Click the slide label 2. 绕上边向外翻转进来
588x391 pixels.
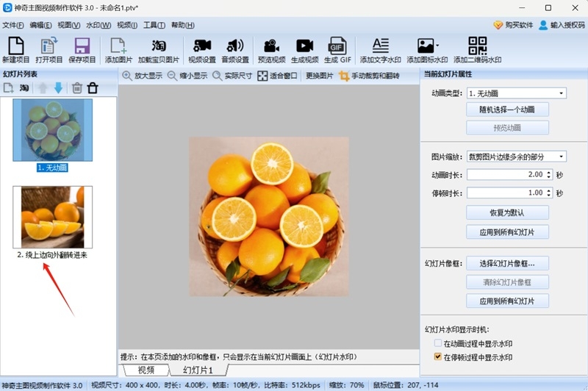pyautogui.click(x=52, y=255)
